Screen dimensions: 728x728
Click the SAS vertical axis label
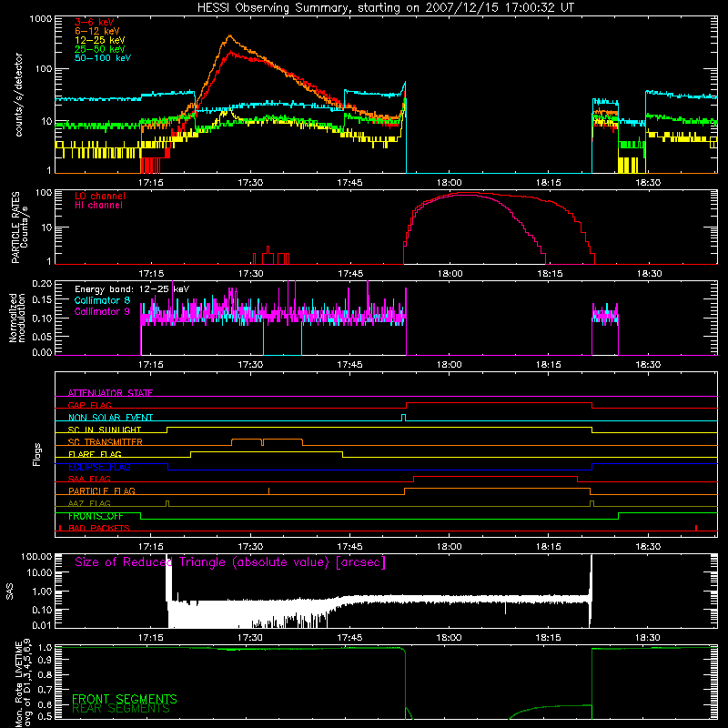click(x=10, y=591)
